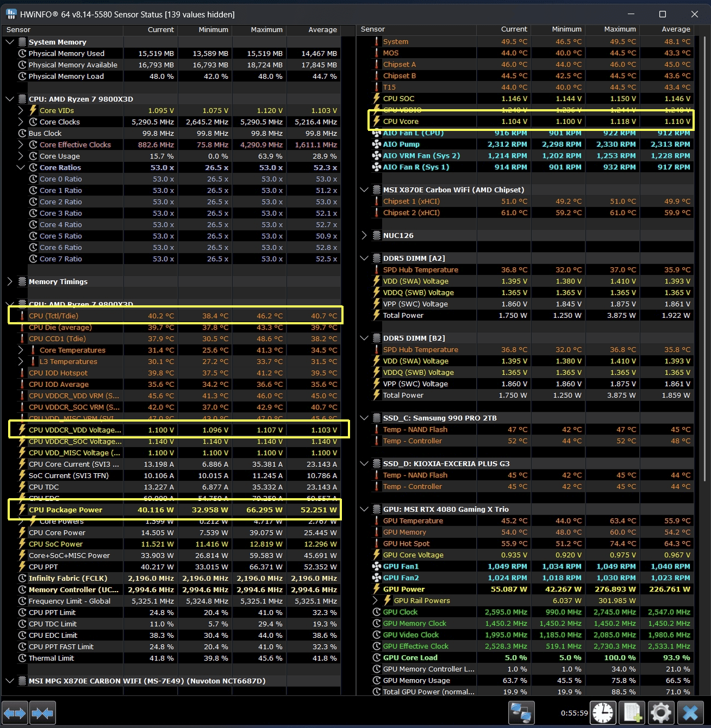Click the left panel Maximum column header
Viewport: 711px width, 728px height.
coord(259,30)
